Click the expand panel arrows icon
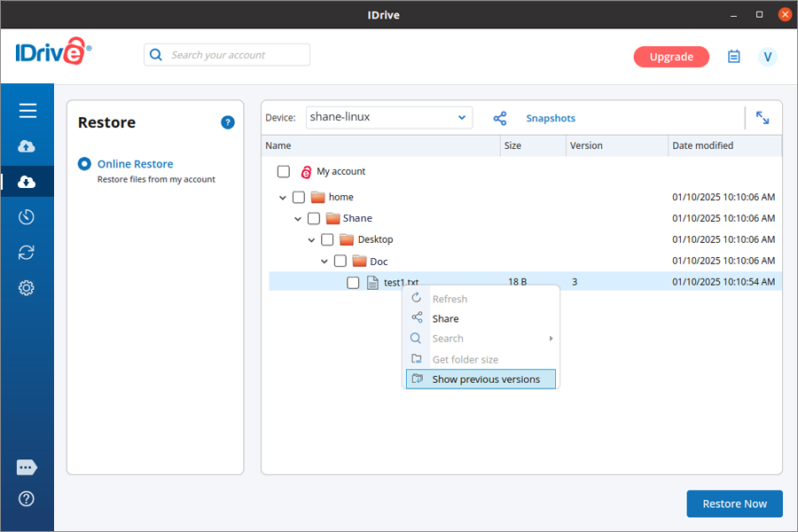Screen dimensions: 798x532 pos(763,118)
